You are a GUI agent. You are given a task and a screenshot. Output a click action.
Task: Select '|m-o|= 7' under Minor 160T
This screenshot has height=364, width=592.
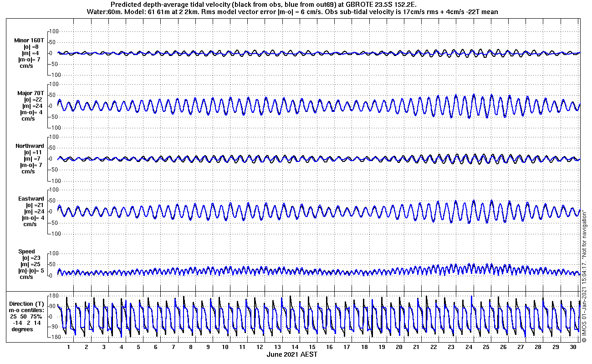pos(30,60)
